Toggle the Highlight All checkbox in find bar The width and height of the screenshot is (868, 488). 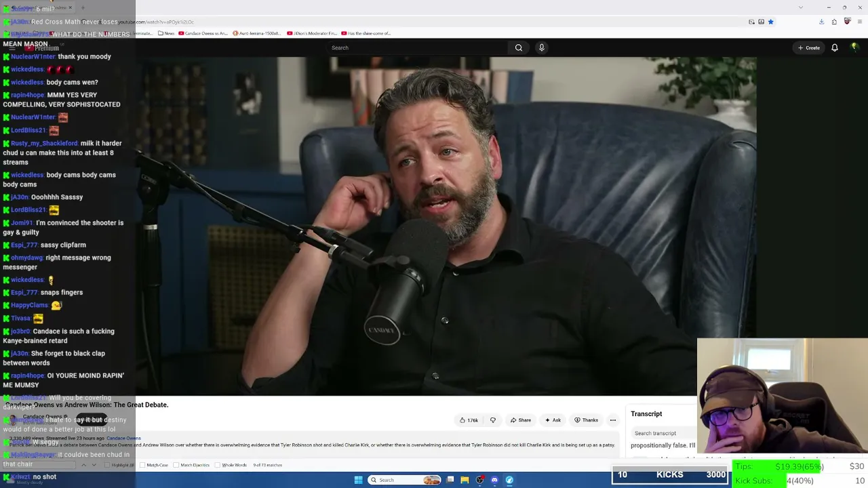click(x=108, y=465)
